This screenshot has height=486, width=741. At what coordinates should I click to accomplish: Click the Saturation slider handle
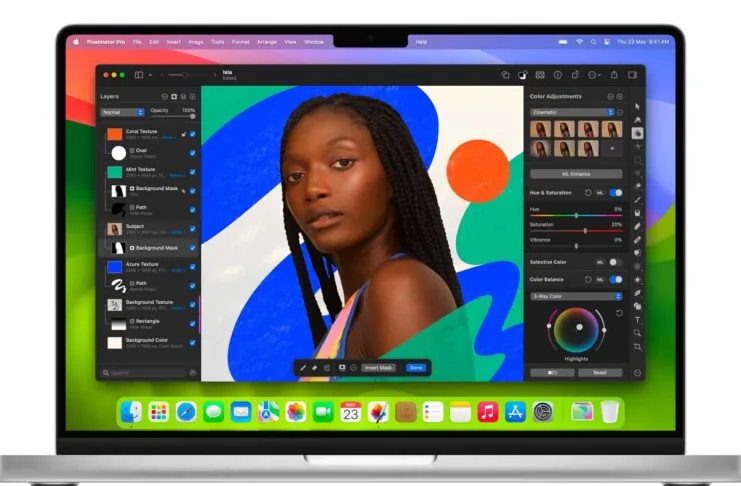point(585,231)
